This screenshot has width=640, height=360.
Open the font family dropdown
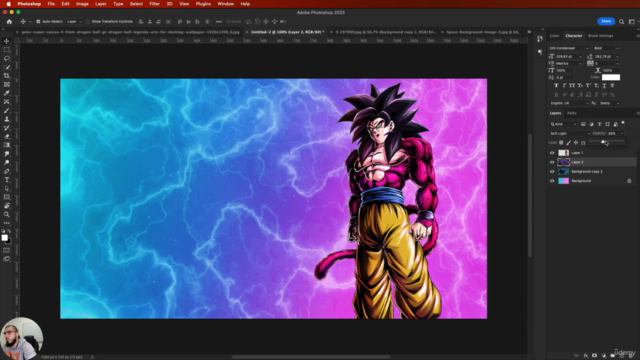click(x=569, y=48)
